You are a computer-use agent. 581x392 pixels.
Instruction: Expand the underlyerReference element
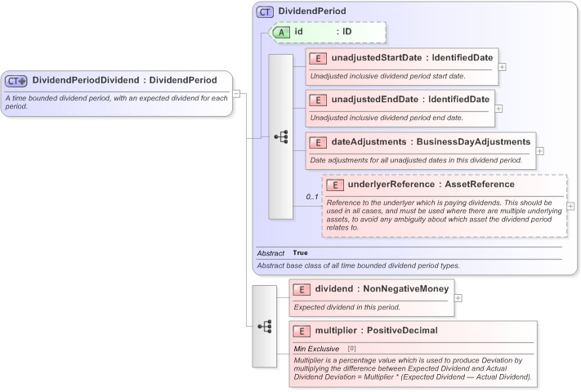coord(570,206)
